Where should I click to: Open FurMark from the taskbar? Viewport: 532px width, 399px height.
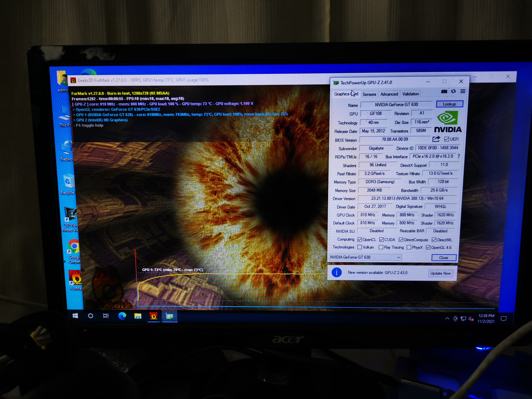[154, 316]
